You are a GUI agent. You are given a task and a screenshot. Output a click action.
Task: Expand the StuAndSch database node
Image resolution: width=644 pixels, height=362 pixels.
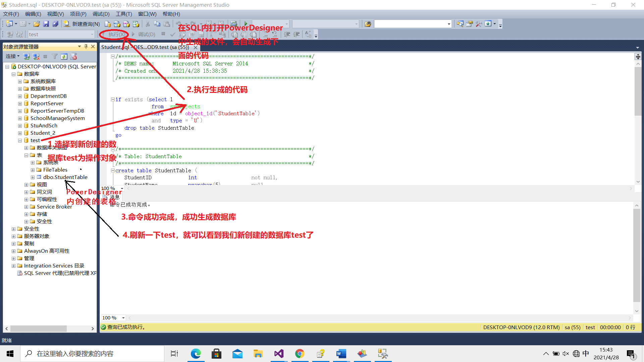[20, 126]
